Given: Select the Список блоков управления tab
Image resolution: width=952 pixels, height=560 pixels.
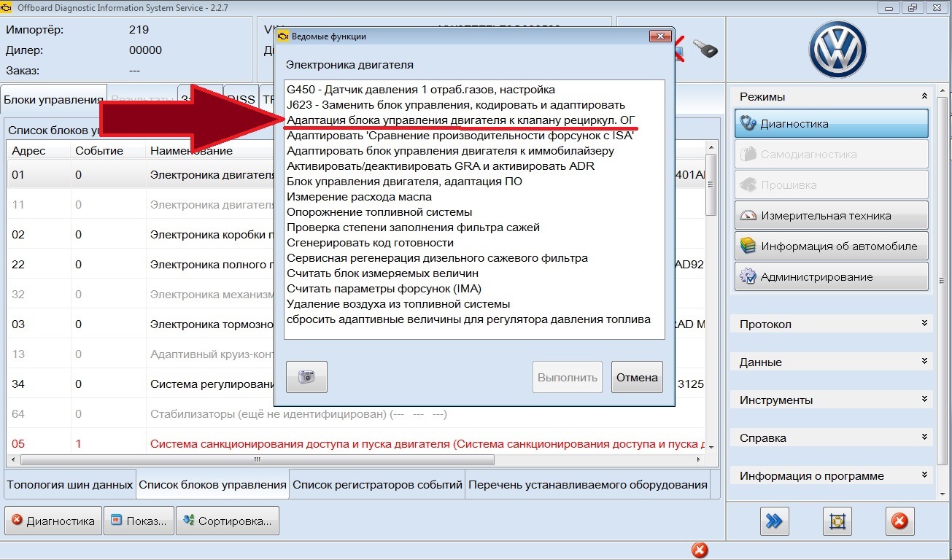Looking at the screenshot, I should click(212, 484).
